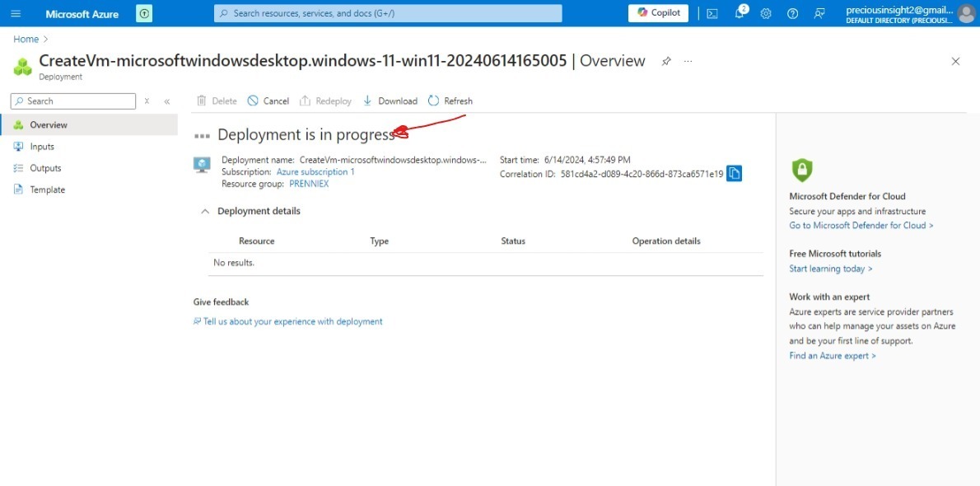
Task: Click the Type column header
Action: (x=380, y=241)
